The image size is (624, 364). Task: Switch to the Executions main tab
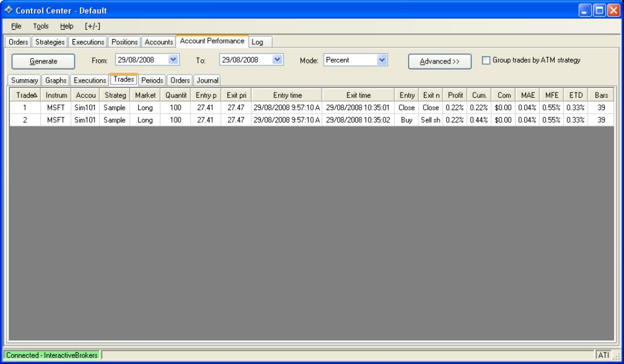coord(88,42)
